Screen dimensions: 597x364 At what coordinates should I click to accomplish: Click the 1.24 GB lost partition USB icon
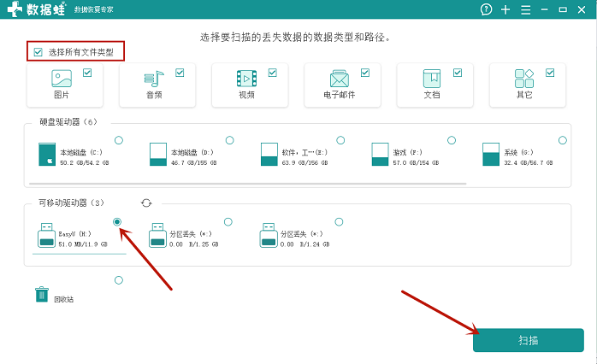click(269, 236)
